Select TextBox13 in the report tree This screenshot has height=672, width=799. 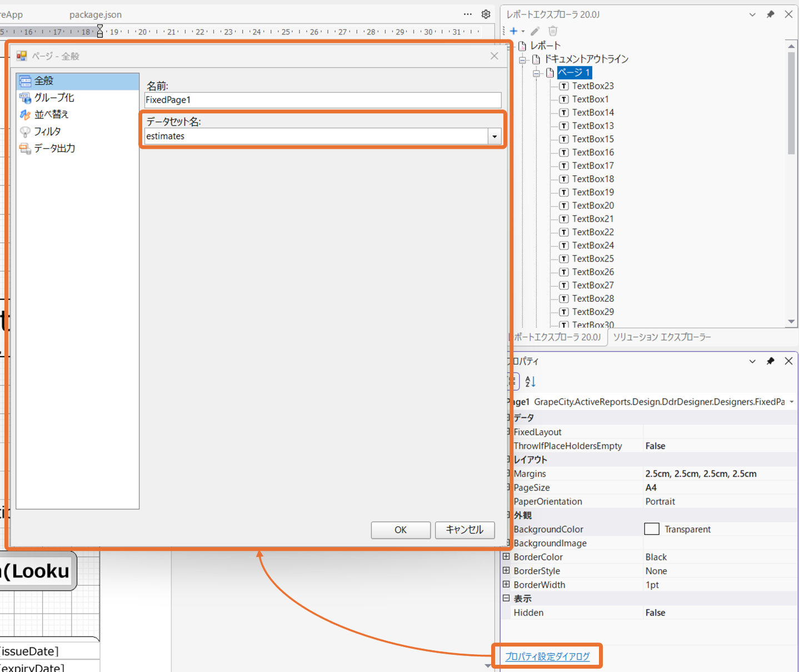click(x=593, y=126)
